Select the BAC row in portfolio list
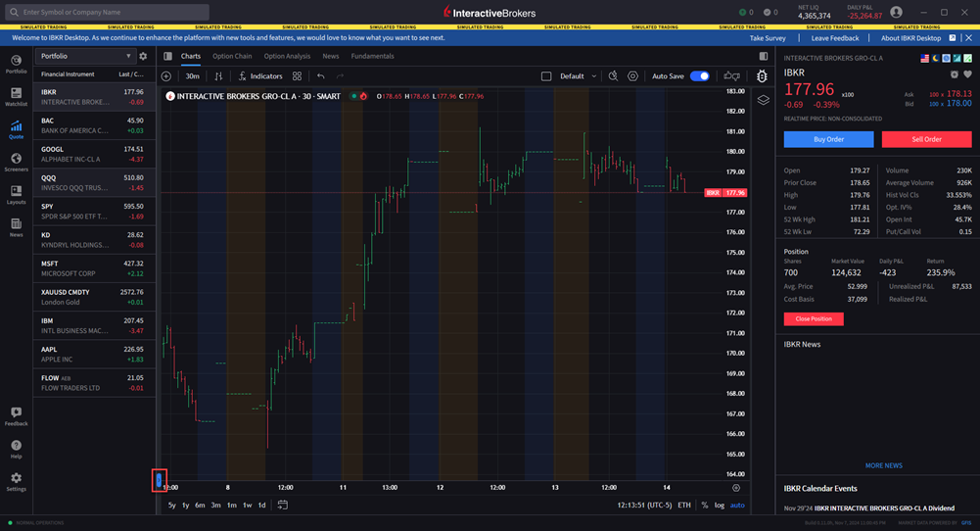The width and height of the screenshot is (980, 531). pos(94,125)
